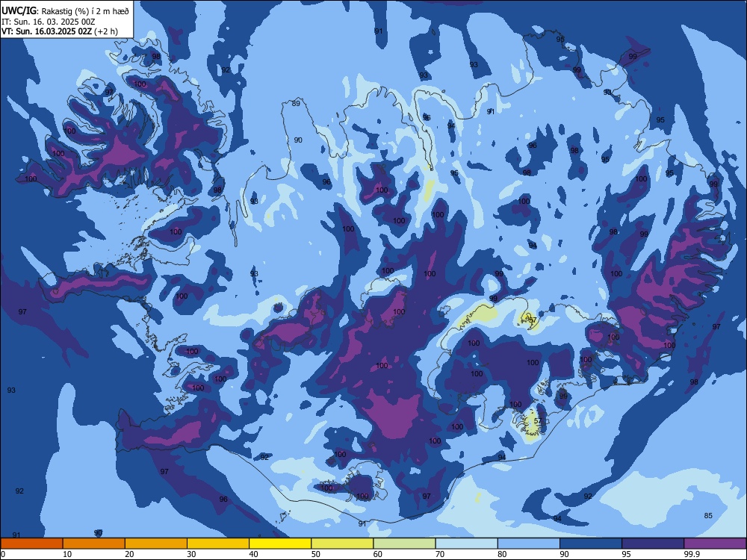Click the '99.9' tick label on the legend
747x560 pixels.
click(692, 554)
